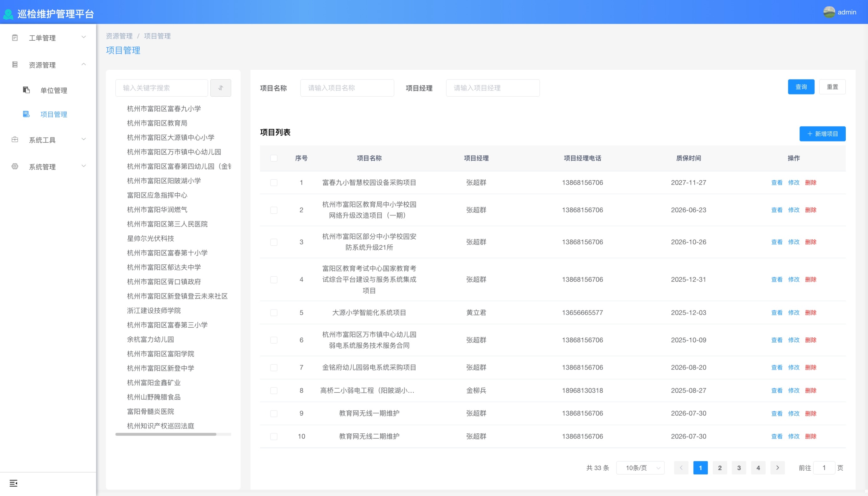Click the 项目名称 input field
Viewport: 868px width, 496px height.
(x=347, y=88)
